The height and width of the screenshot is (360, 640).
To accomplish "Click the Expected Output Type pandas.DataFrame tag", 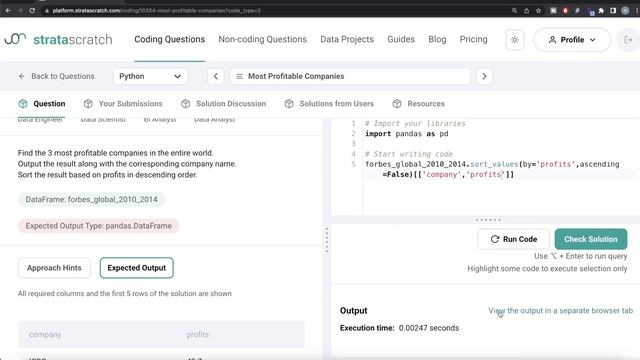I will 98,226.
